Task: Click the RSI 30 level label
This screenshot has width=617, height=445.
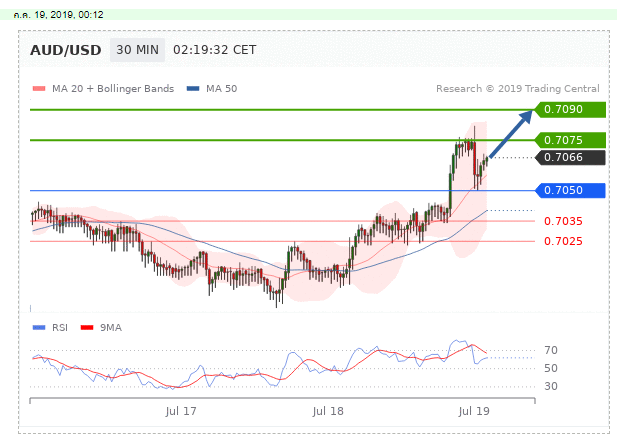Action: pyautogui.click(x=551, y=386)
